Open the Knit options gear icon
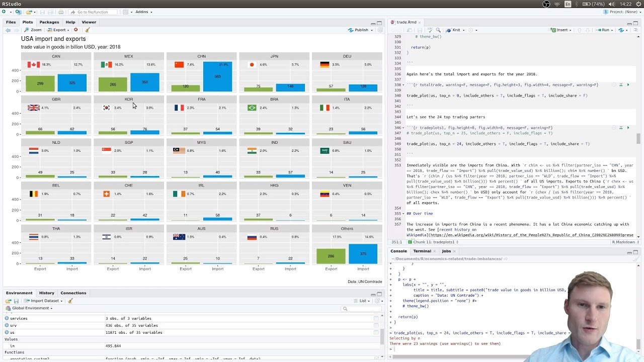The width and height of the screenshot is (644, 362). [471, 30]
